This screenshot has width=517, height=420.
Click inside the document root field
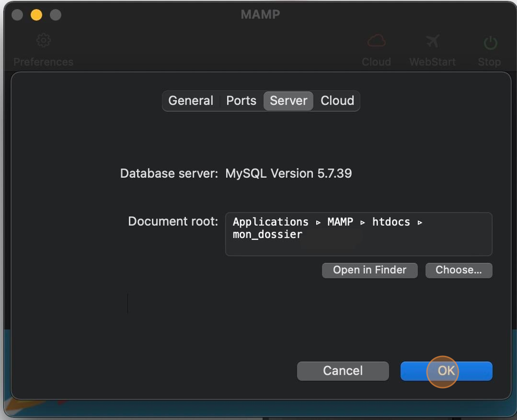[359, 234]
